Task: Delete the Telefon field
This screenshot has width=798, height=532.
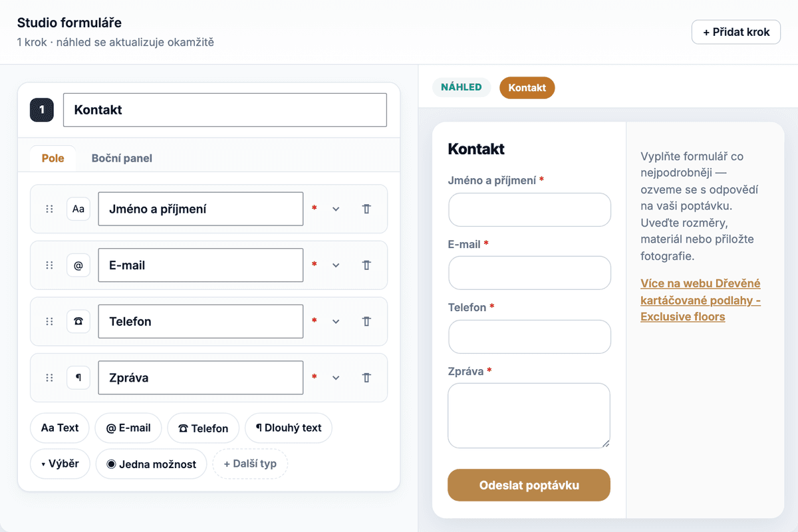Action: click(x=366, y=321)
